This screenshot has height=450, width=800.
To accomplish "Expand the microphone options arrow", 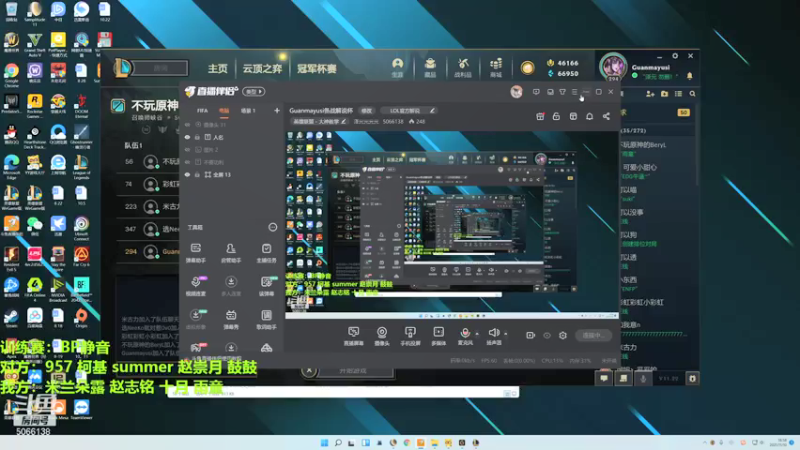I will point(477,334).
